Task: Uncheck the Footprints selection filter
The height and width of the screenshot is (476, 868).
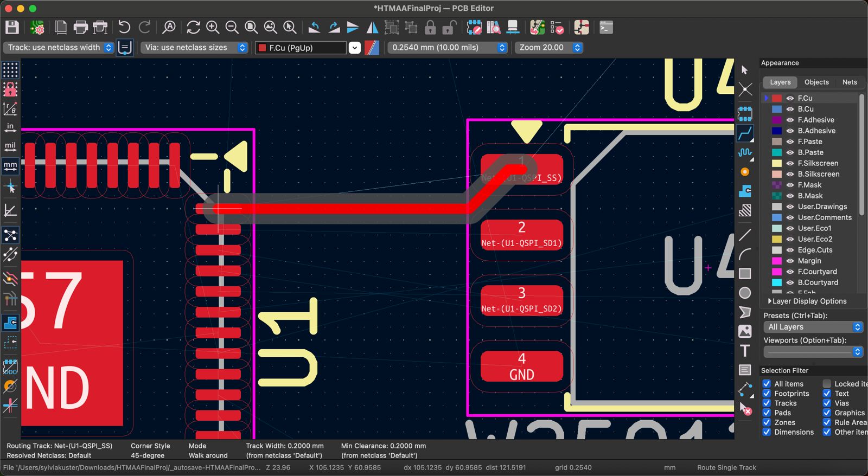Action: click(x=767, y=394)
